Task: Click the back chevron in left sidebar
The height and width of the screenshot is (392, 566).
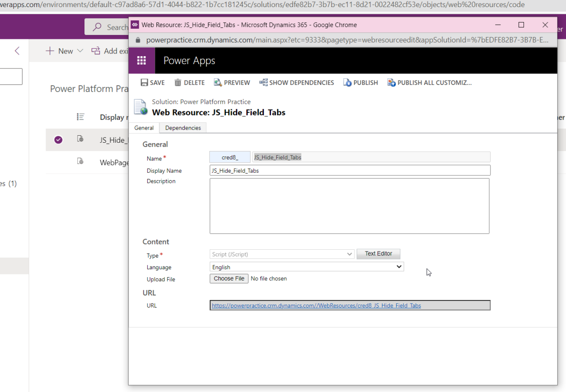Action: pos(17,51)
